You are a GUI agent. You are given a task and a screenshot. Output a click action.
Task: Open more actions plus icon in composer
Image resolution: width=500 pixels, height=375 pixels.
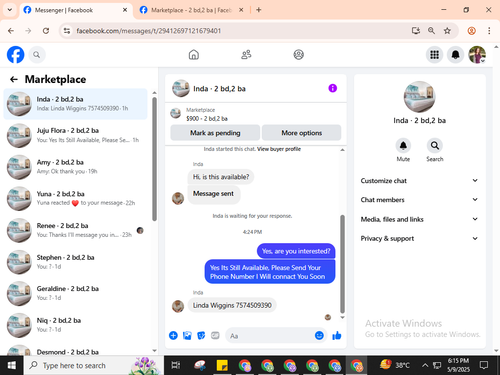pos(173,335)
